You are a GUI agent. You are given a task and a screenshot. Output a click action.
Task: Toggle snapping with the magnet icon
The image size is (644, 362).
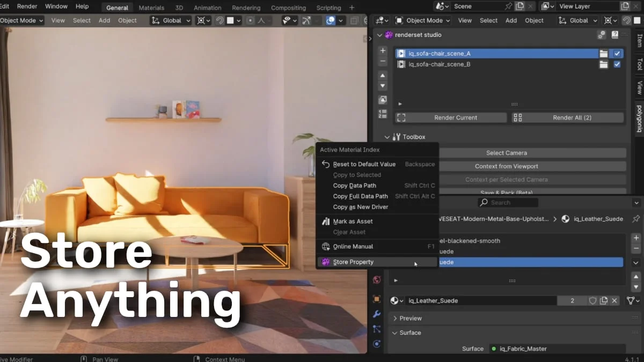[220, 20]
